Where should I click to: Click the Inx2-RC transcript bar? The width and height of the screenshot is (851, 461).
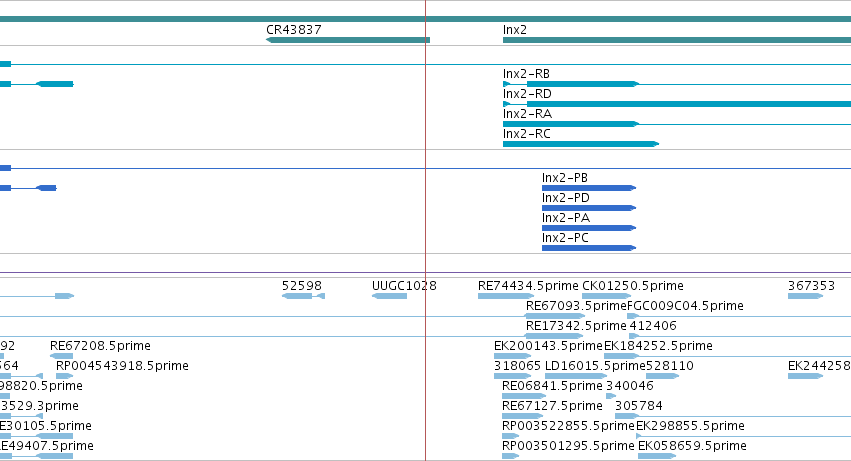(581, 144)
